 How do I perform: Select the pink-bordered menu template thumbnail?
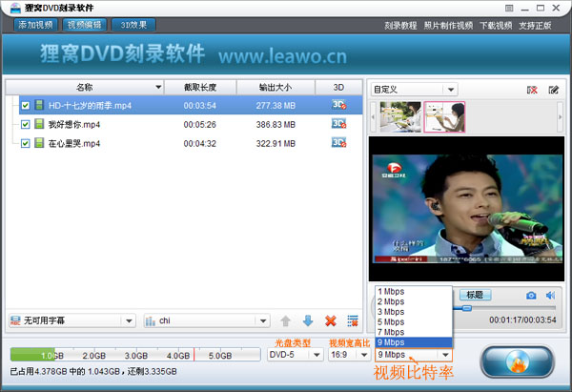[x=444, y=116]
